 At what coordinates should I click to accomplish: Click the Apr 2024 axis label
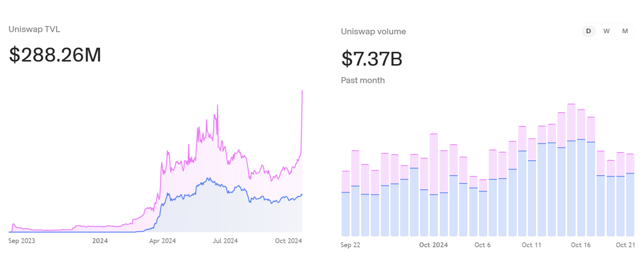coord(162,240)
